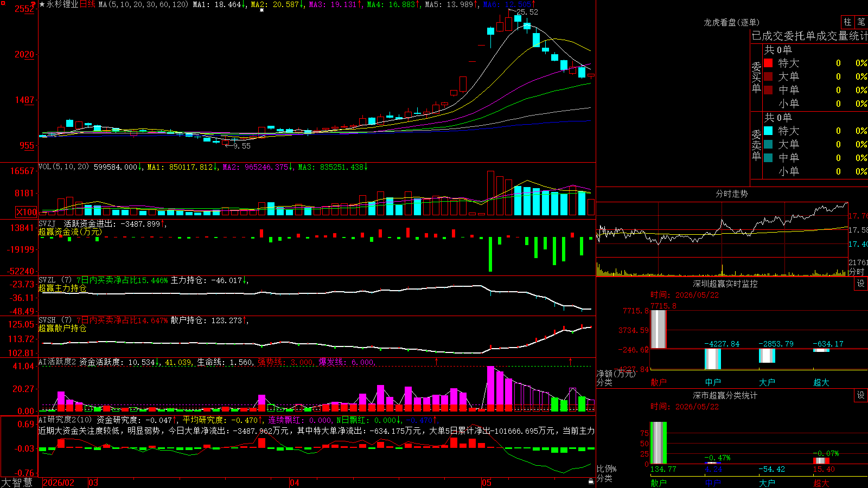
Task: Click the 日线 period label
Action: point(88,4)
